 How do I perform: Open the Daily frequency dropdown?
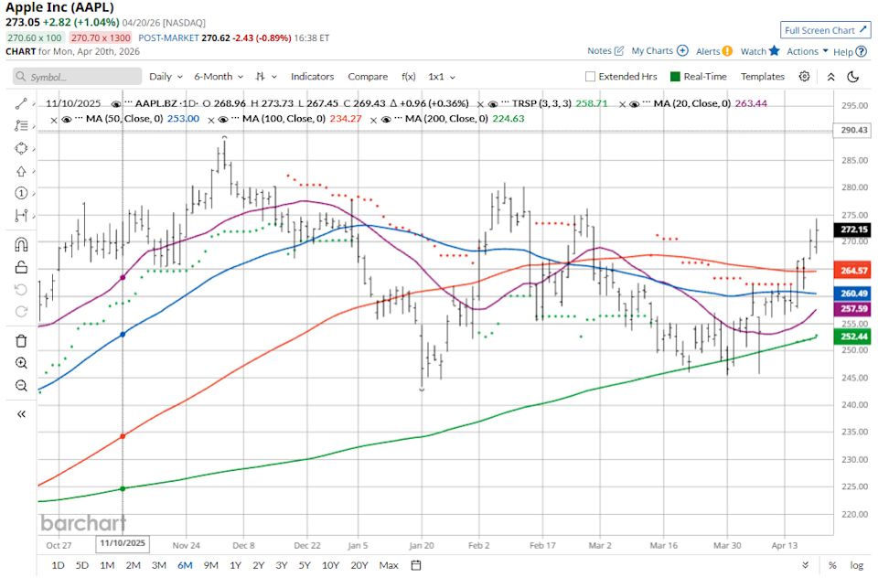coord(165,77)
